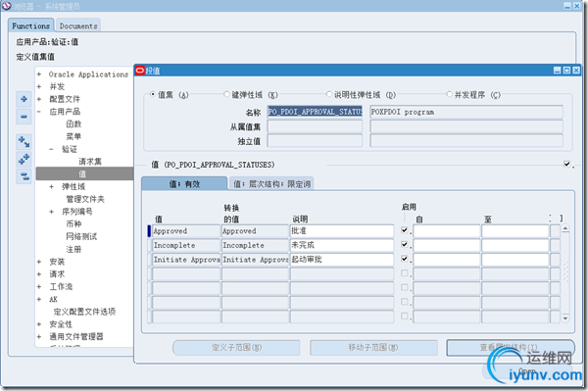The image size is (588, 391).
Task: Select the highlighted 值 tree item
Action: [x=84, y=174]
